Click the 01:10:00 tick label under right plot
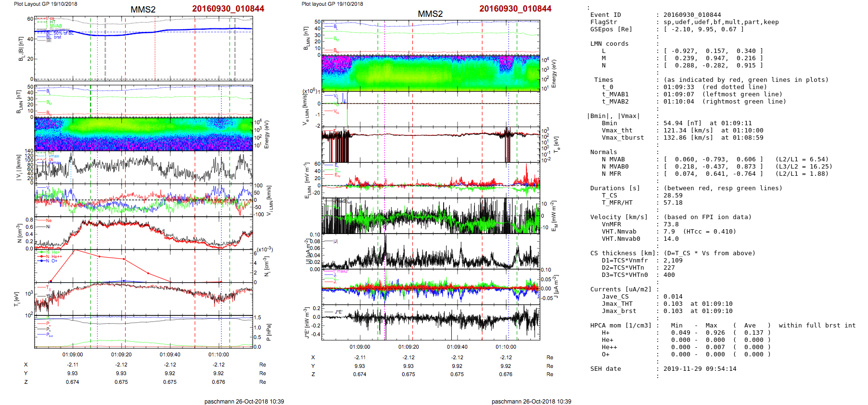The width and height of the screenshot is (868, 405). [506, 347]
